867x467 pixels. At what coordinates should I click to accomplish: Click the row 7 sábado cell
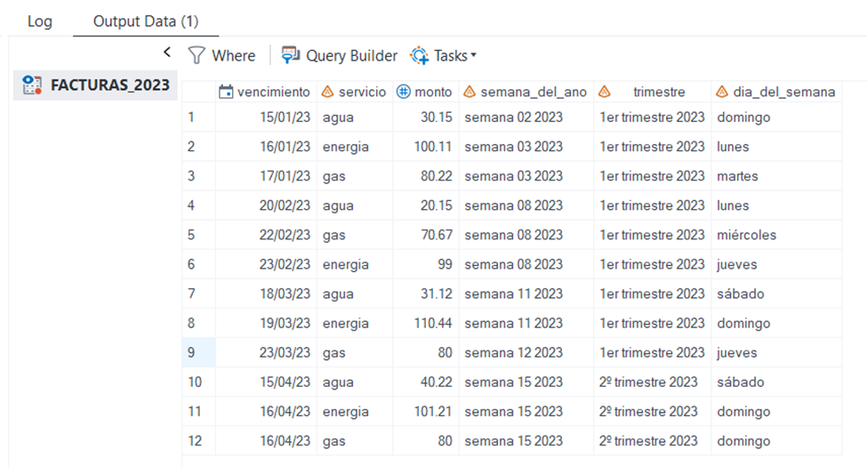point(776,293)
